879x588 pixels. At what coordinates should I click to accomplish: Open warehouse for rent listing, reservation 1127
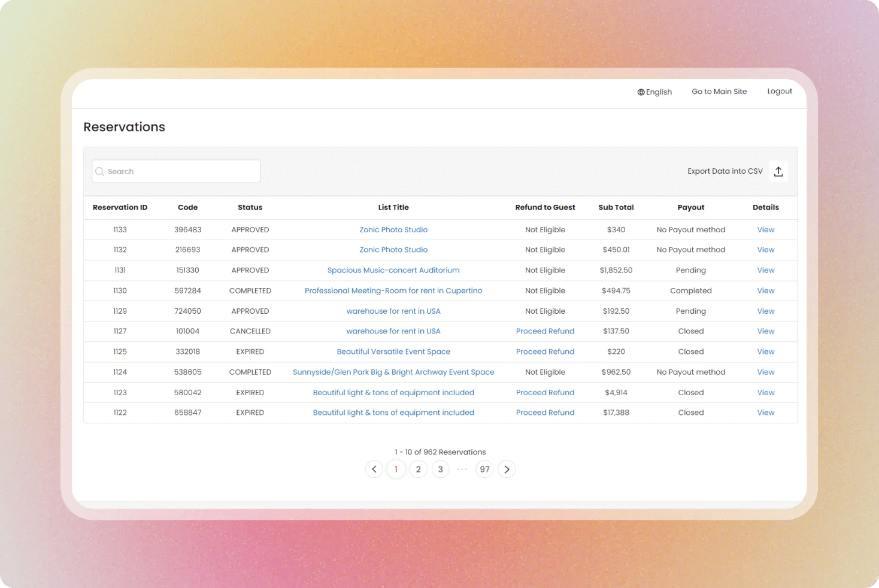tap(393, 331)
